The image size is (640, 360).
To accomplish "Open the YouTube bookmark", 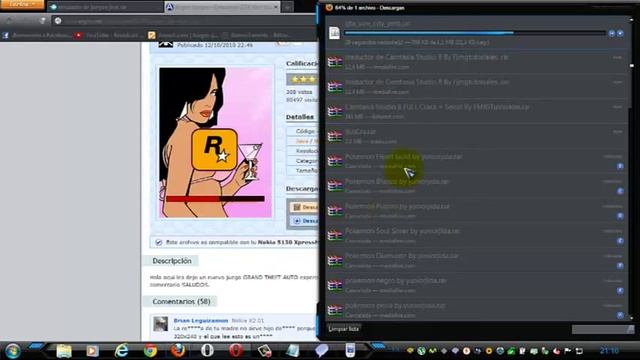I will (x=109, y=36).
